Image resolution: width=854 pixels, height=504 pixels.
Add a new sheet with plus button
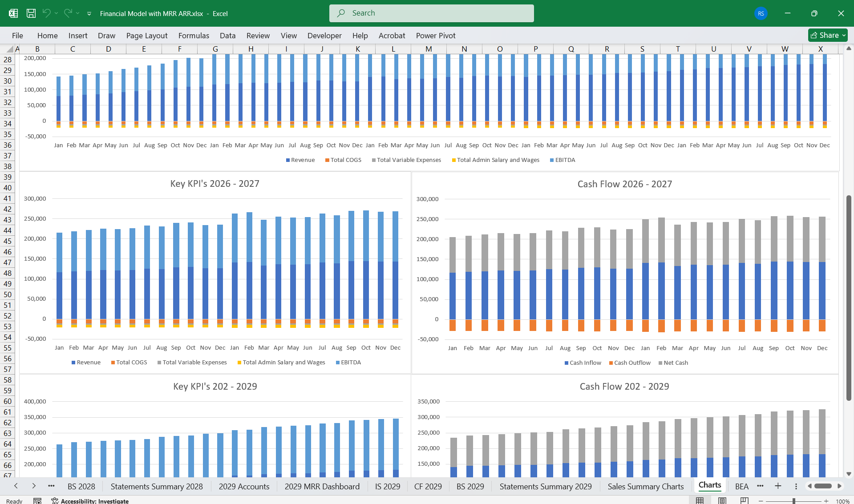(x=778, y=486)
